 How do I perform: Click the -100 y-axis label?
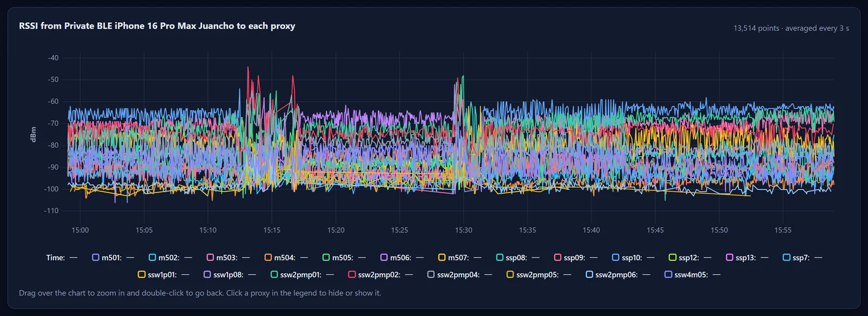[51, 189]
